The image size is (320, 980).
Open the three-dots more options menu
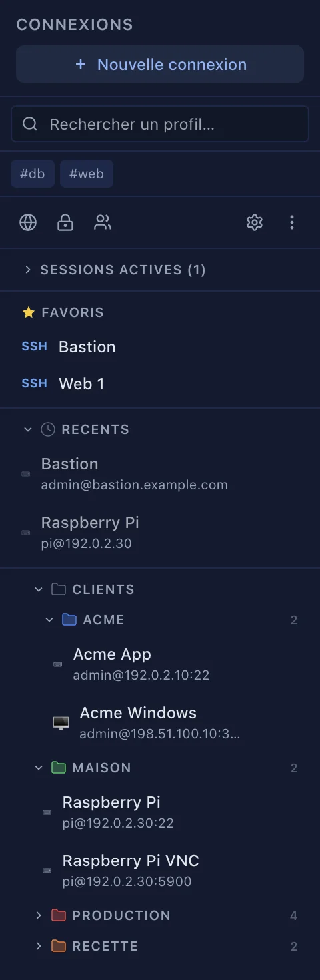click(292, 222)
